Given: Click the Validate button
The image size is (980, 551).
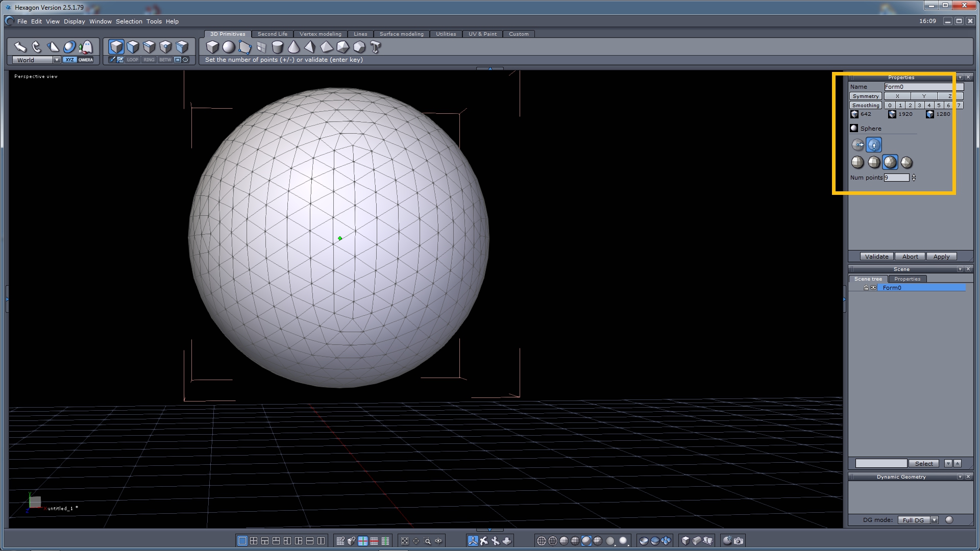Looking at the screenshot, I should click(x=876, y=257).
